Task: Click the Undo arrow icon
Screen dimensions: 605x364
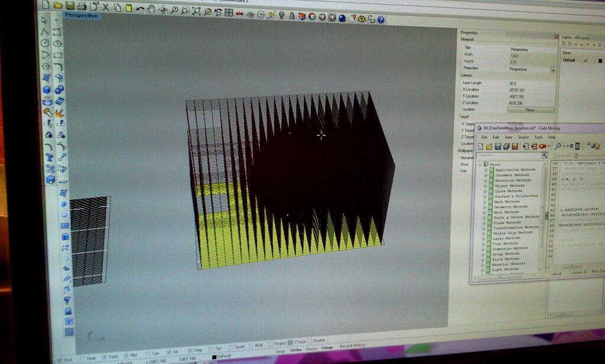Action: pyautogui.click(x=140, y=8)
